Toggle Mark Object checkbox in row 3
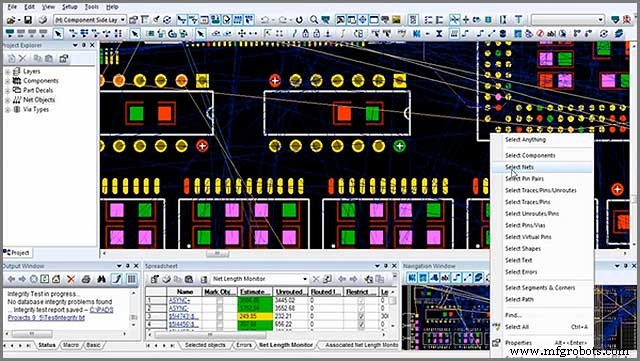 [220, 316]
